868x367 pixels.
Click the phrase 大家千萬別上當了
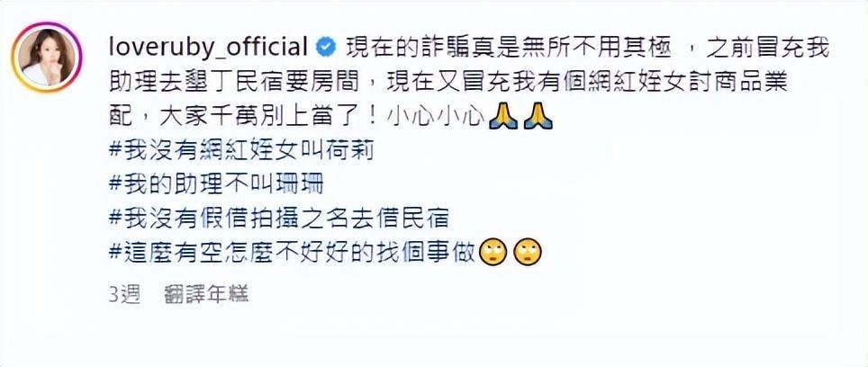pos(255,117)
